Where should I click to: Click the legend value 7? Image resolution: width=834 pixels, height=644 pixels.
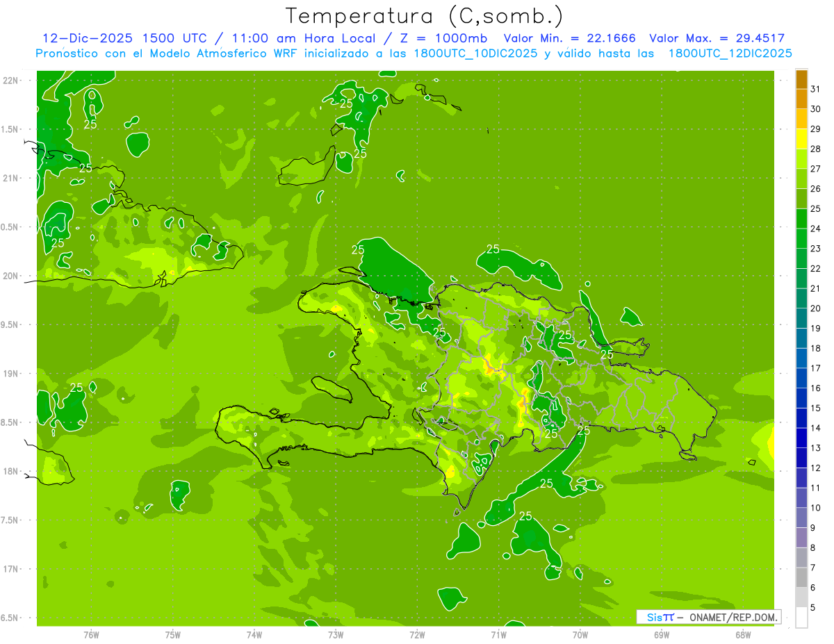tap(812, 568)
